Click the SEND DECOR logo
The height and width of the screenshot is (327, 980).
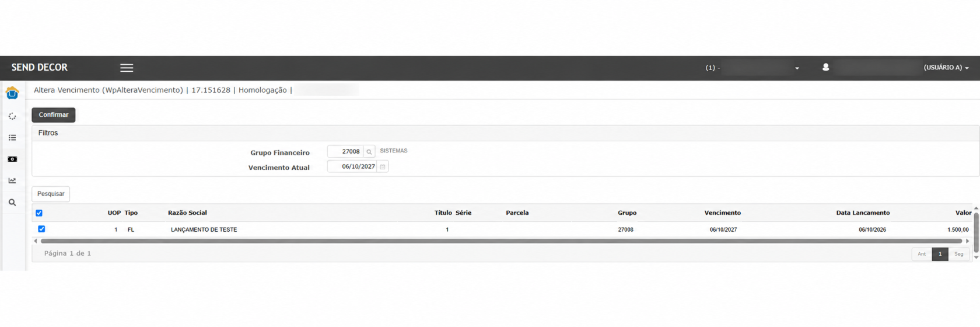(40, 68)
